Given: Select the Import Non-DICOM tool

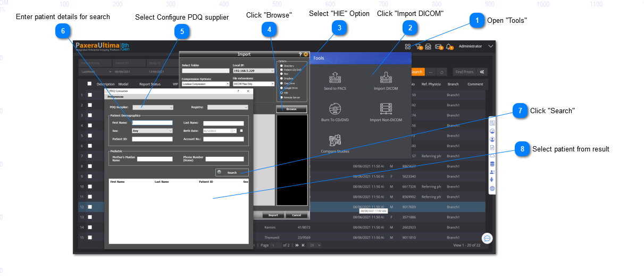Looking at the screenshot, I should [386, 112].
